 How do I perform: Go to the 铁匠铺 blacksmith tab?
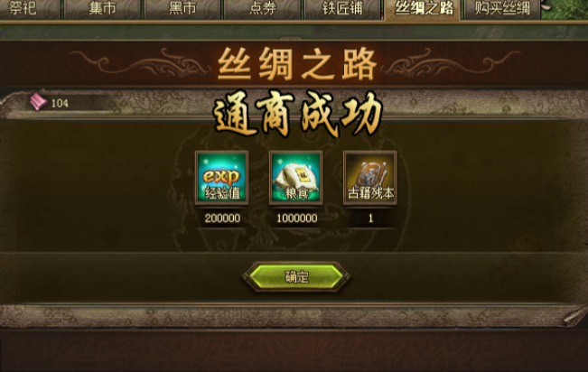[x=342, y=9]
